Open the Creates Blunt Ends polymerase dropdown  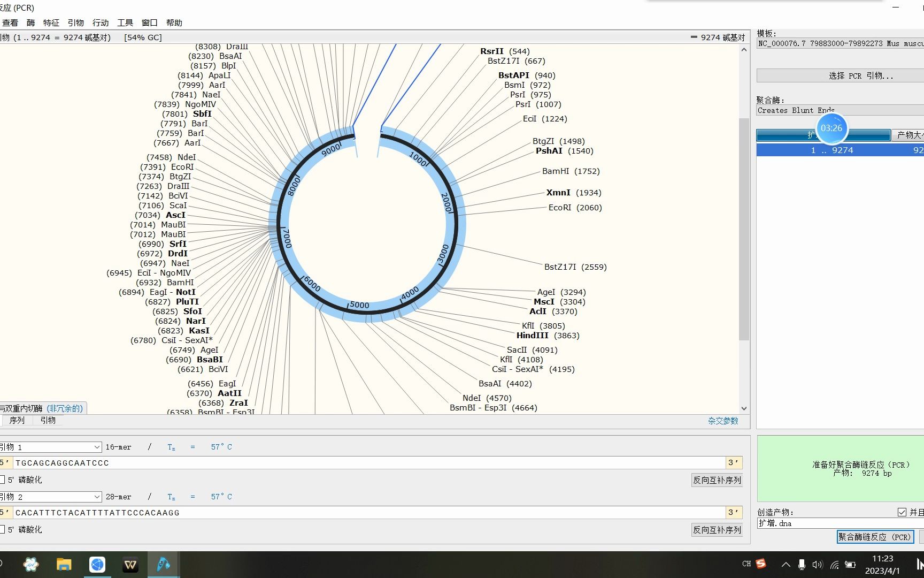pos(840,110)
